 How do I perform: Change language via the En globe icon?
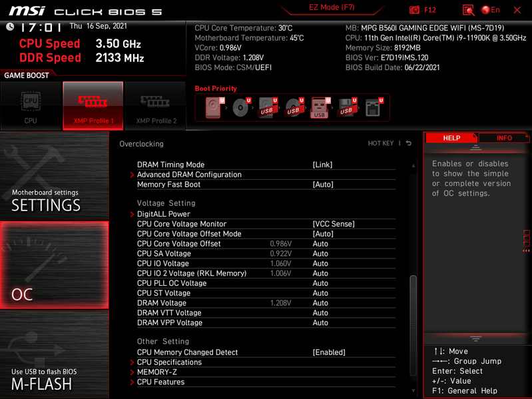coord(491,10)
